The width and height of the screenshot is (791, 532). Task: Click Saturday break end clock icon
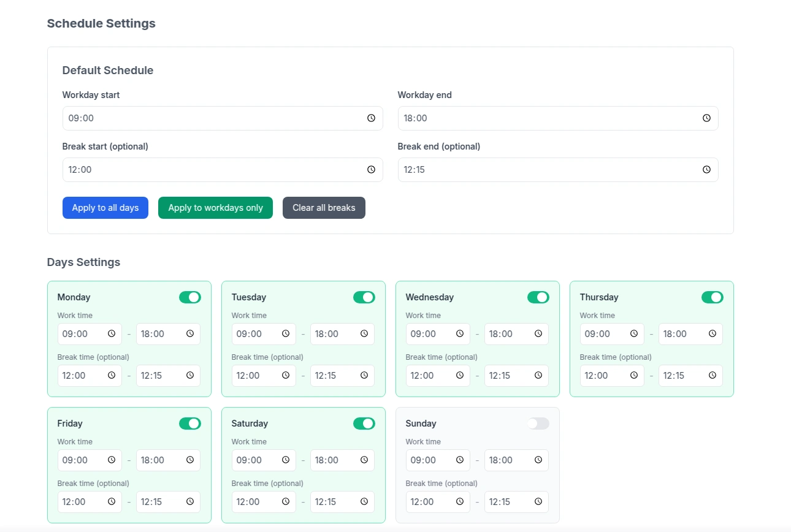coord(364,502)
